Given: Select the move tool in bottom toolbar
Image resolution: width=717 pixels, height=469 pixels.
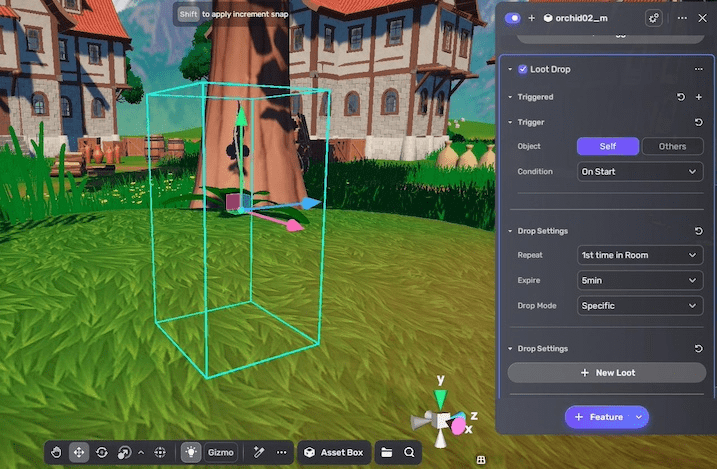Looking at the screenshot, I should (79, 452).
